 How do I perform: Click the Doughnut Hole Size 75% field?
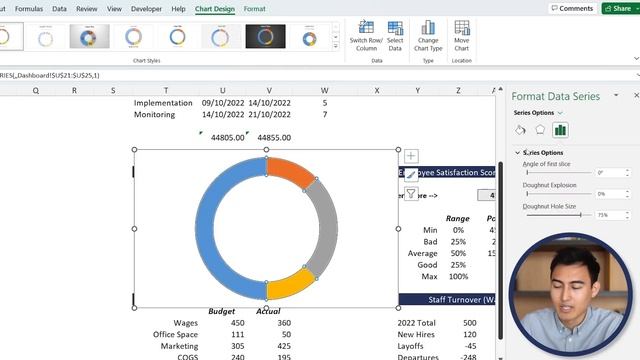(609, 215)
